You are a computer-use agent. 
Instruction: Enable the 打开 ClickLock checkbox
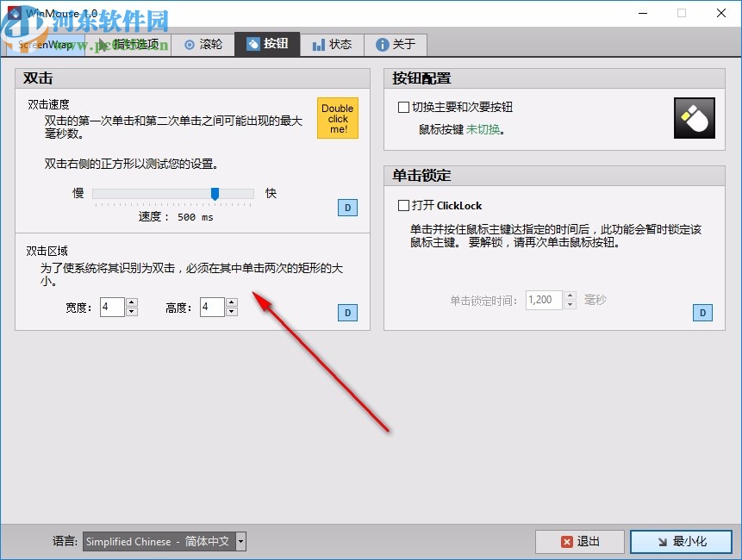(403, 205)
